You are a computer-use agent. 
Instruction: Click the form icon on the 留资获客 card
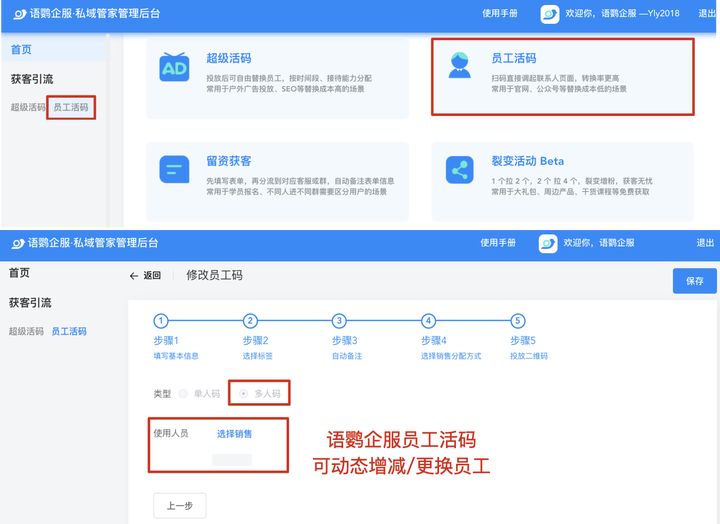[175, 169]
